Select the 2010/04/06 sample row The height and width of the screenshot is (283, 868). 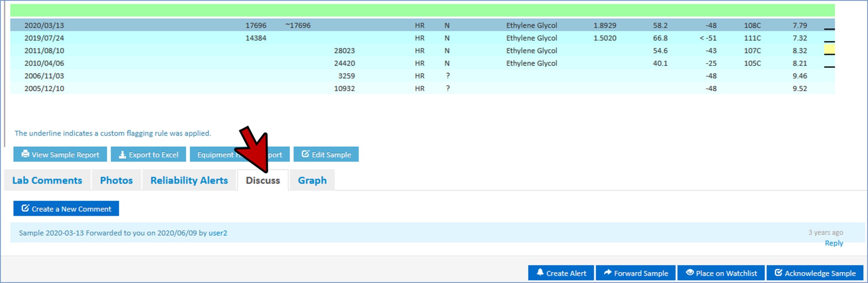(44, 63)
